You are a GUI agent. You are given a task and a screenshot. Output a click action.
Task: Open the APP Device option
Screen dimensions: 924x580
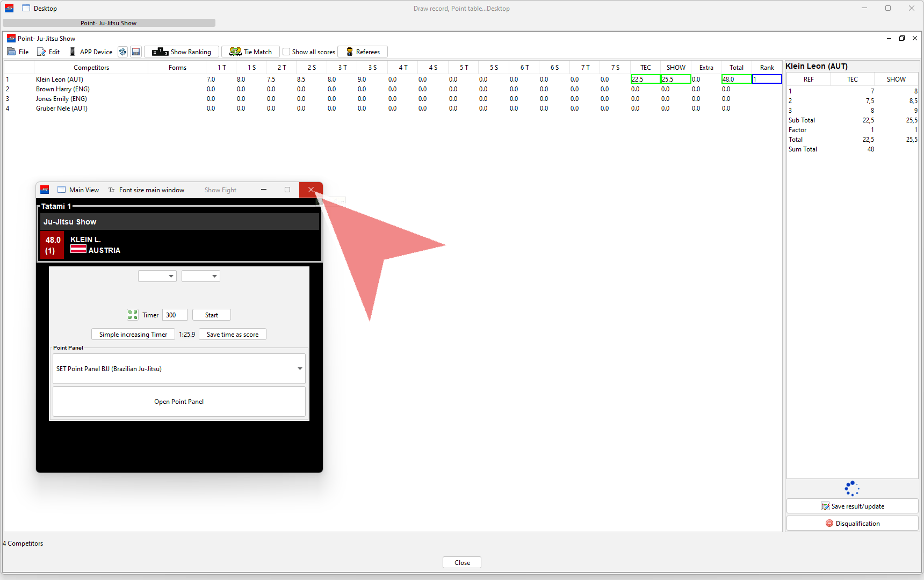coord(91,52)
